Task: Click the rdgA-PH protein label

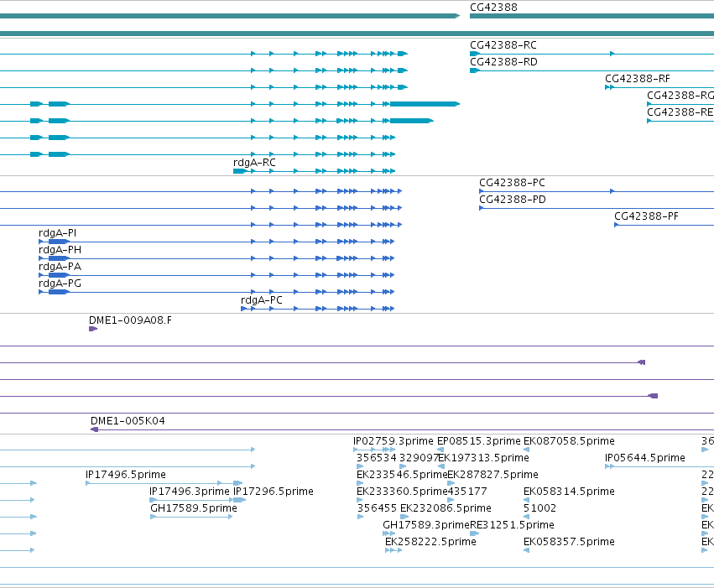Action: click(x=60, y=250)
